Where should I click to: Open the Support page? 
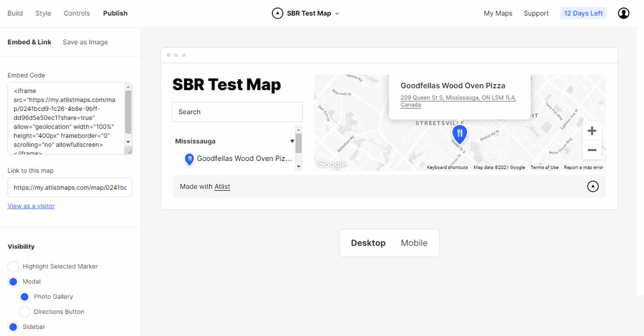click(x=536, y=13)
